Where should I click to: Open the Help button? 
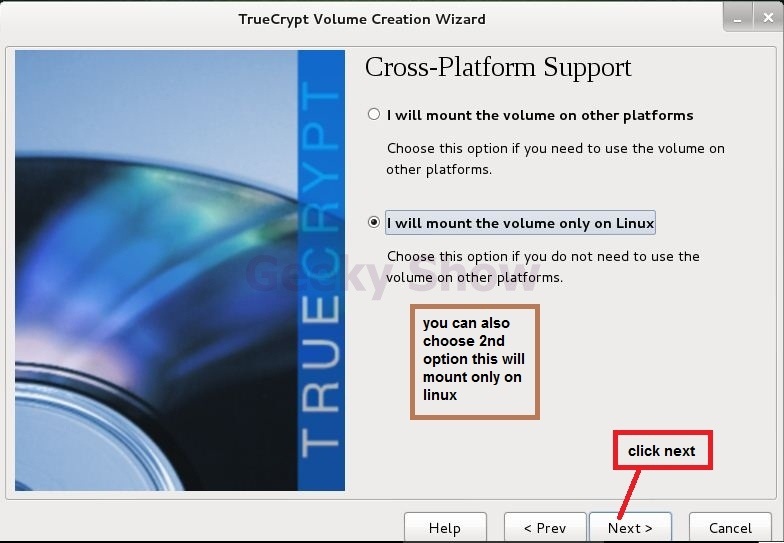click(445, 528)
